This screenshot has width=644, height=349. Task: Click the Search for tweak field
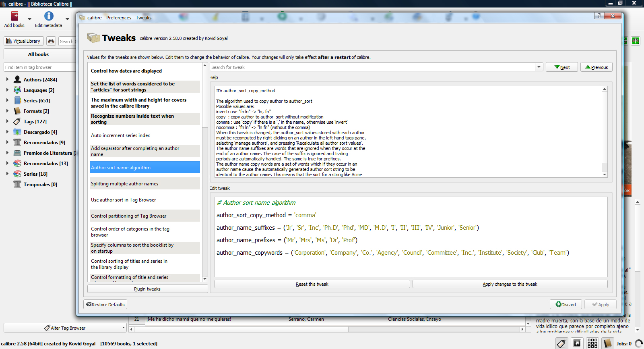click(373, 67)
